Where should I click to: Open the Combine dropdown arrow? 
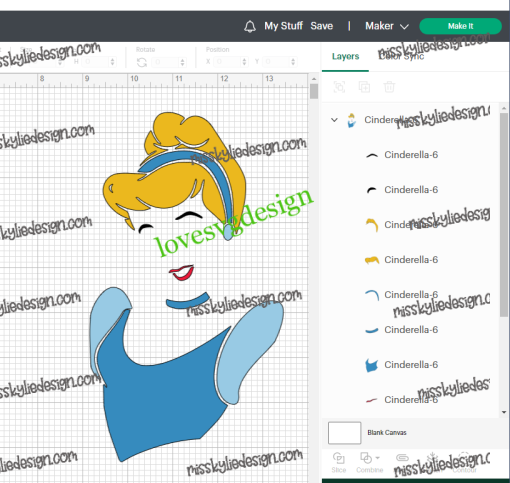click(378, 458)
